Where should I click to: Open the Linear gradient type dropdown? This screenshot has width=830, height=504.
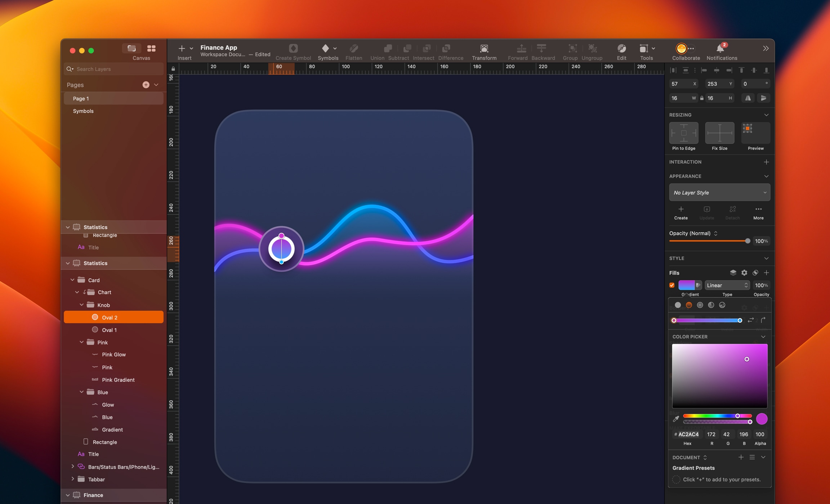coord(727,285)
